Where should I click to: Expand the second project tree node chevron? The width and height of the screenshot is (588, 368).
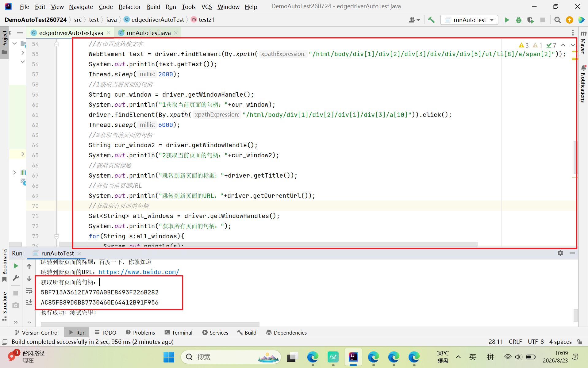tap(23, 53)
